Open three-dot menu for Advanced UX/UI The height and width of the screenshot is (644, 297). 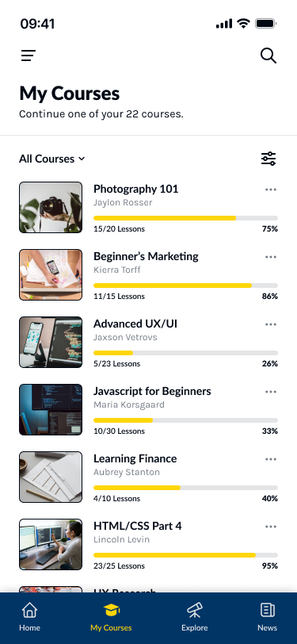tap(271, 324)
